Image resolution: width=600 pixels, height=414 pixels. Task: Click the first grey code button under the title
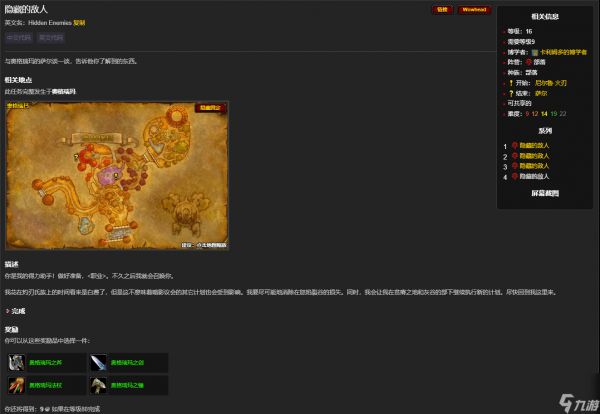[x=19, y=37]
